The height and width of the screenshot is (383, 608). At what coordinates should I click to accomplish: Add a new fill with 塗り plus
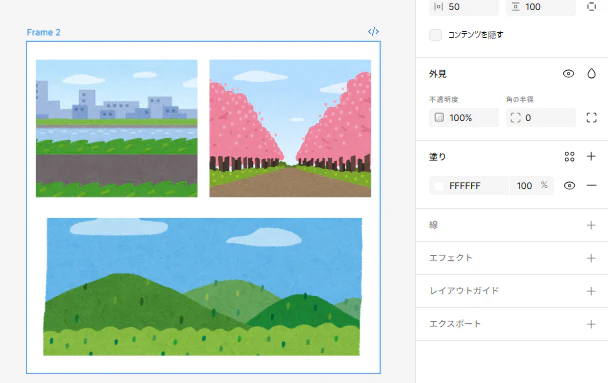[591, 156]
